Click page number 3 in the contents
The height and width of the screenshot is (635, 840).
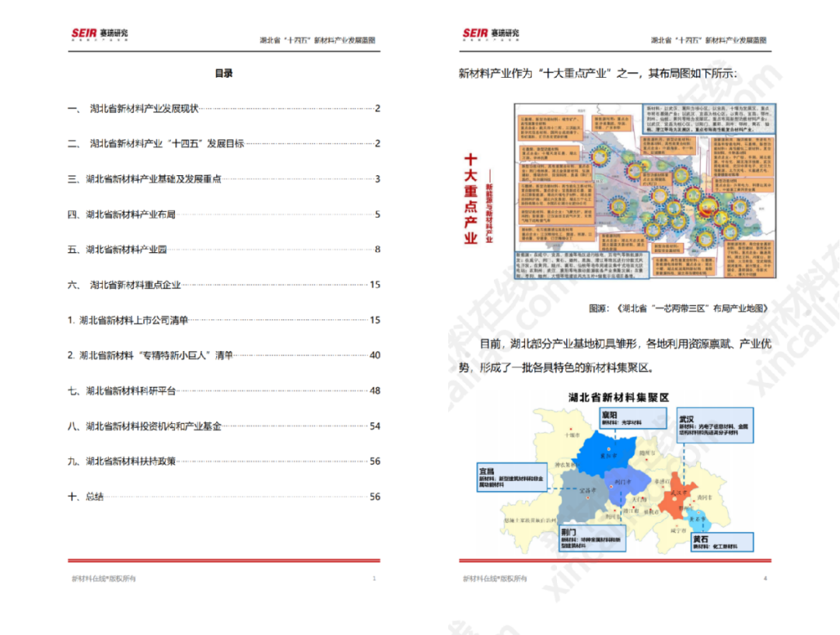[x=378, y=179]
